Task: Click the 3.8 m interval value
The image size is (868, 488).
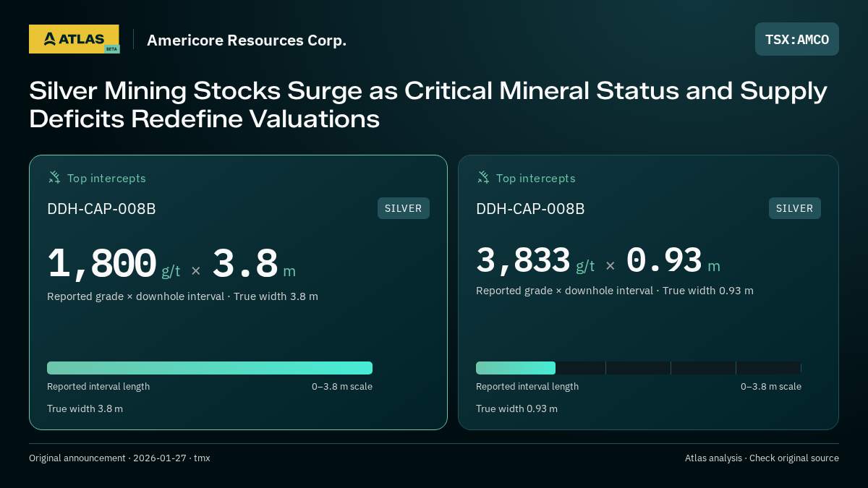Action: (254, 264)
